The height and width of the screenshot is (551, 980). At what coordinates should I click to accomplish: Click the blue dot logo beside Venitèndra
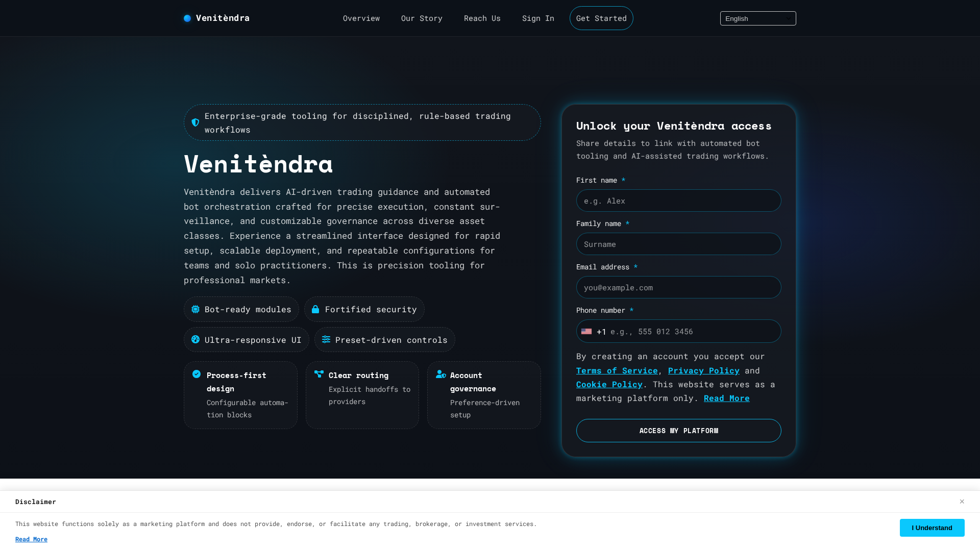tap(187, 18)
